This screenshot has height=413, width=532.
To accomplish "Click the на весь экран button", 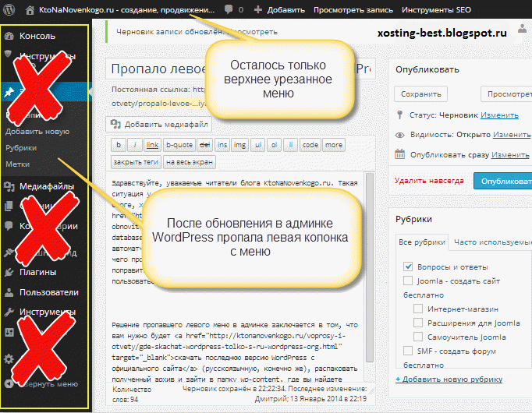I will tap(190, 162).
